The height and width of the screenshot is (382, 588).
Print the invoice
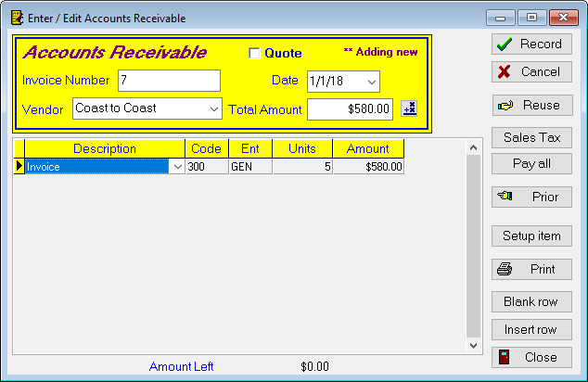click(x=531, y=270)
